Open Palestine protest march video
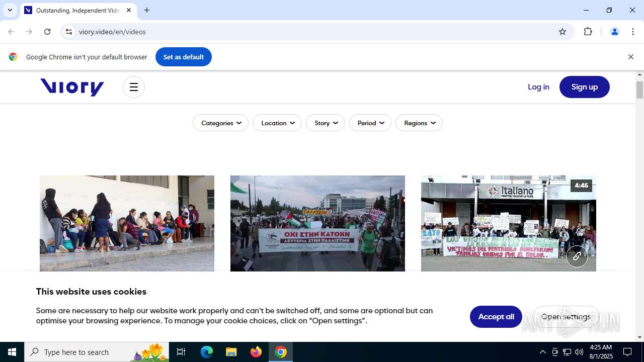This screenshot has width=644, height=362. click(317, 223)
